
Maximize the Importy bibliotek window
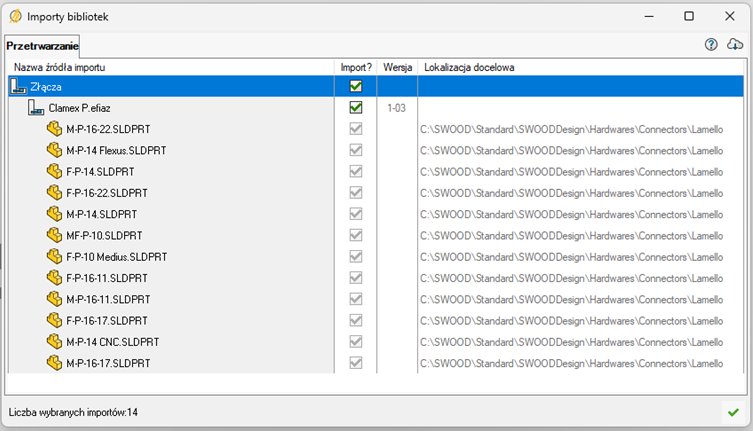[688, 16]
